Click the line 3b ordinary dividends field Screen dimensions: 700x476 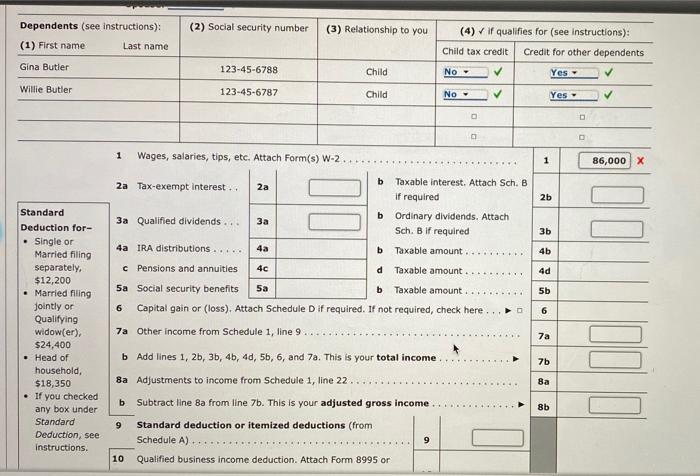(617, 230)
